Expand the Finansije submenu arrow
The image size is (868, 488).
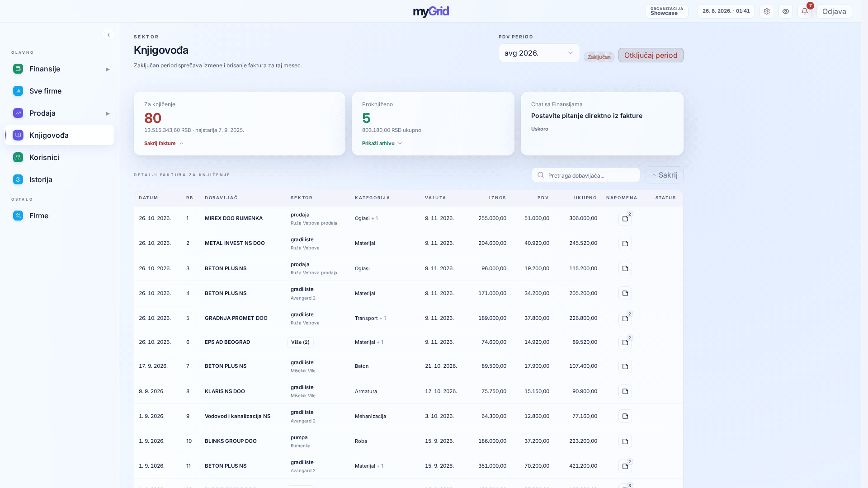click(x=108, y=69)
